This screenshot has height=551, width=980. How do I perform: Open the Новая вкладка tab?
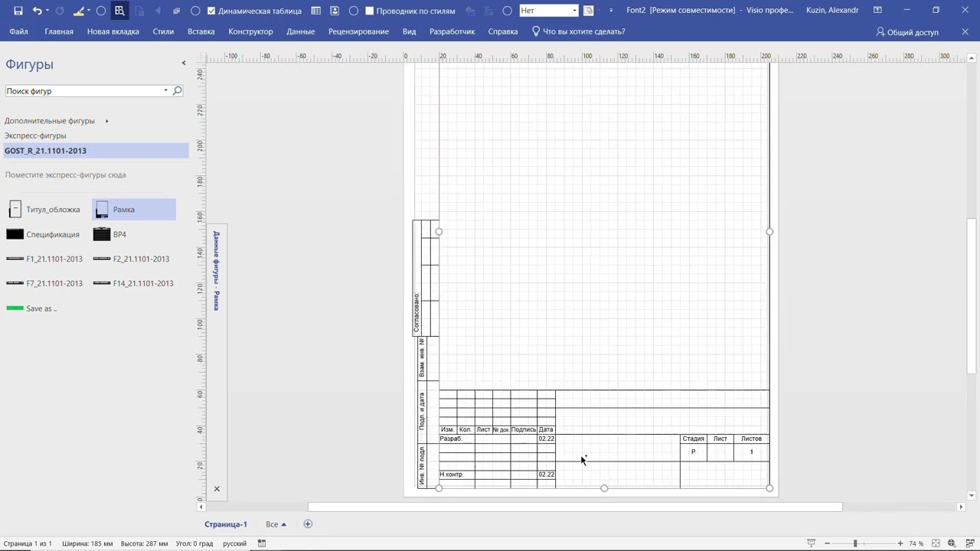point(113,31)
